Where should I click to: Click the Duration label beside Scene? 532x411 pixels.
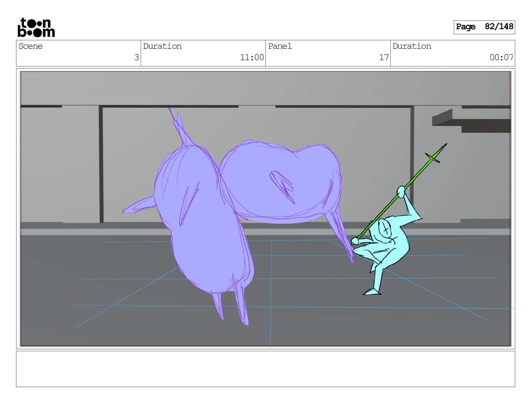(x=162, y=46)
